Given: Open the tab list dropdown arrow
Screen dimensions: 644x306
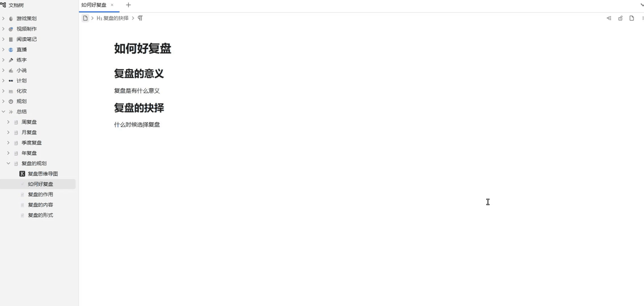Looking at the screenshot, I should pyautogui.click(x=642, y=5).
